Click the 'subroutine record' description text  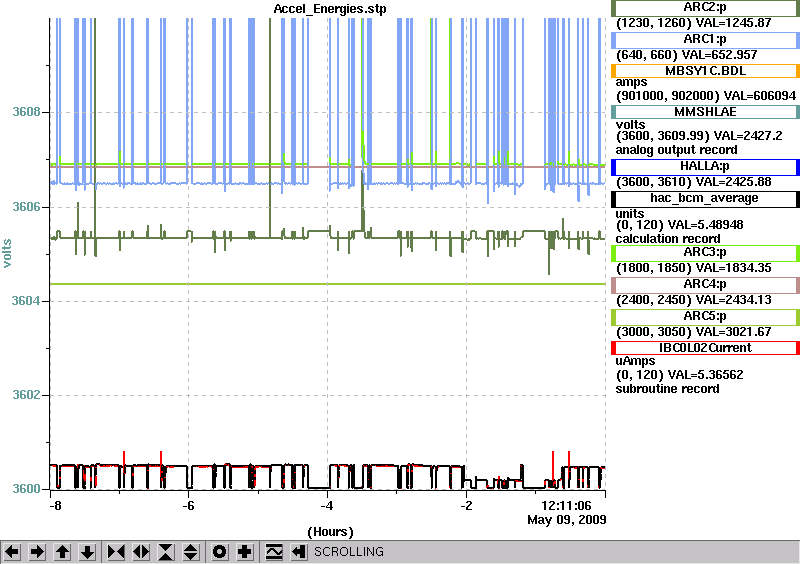coord(667,389)
